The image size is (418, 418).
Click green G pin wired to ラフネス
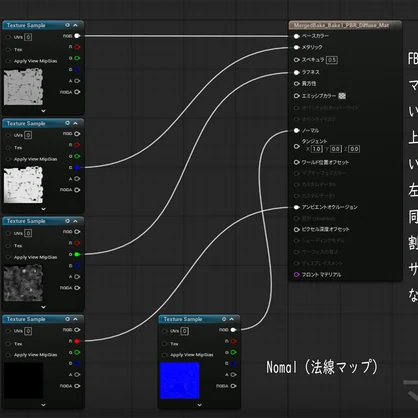pyautogui.click(x=77, y=254)
